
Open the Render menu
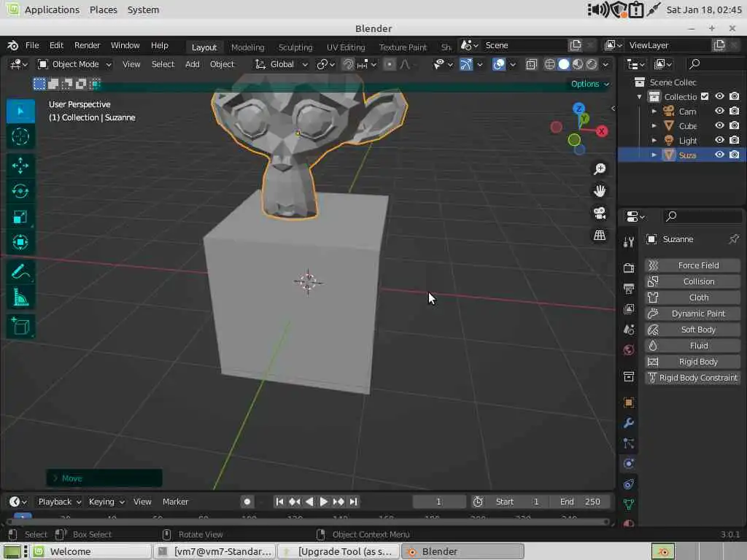[x=87, y=45]
